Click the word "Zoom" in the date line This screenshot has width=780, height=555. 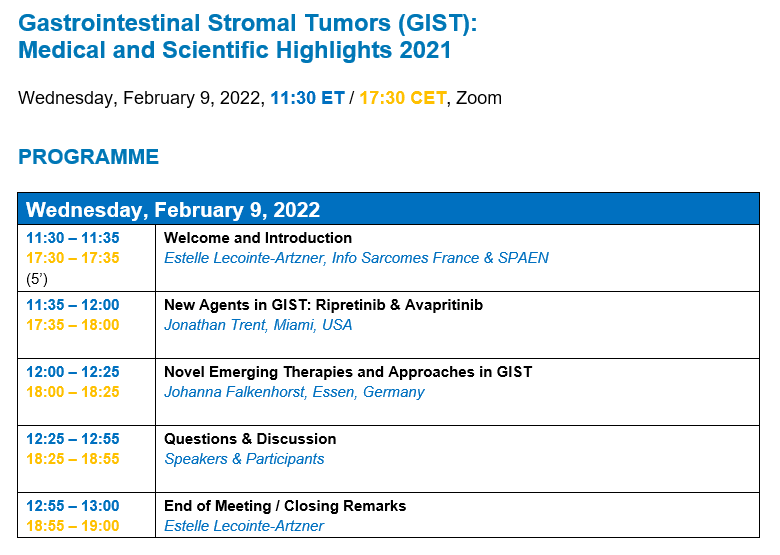pos(479,98)
